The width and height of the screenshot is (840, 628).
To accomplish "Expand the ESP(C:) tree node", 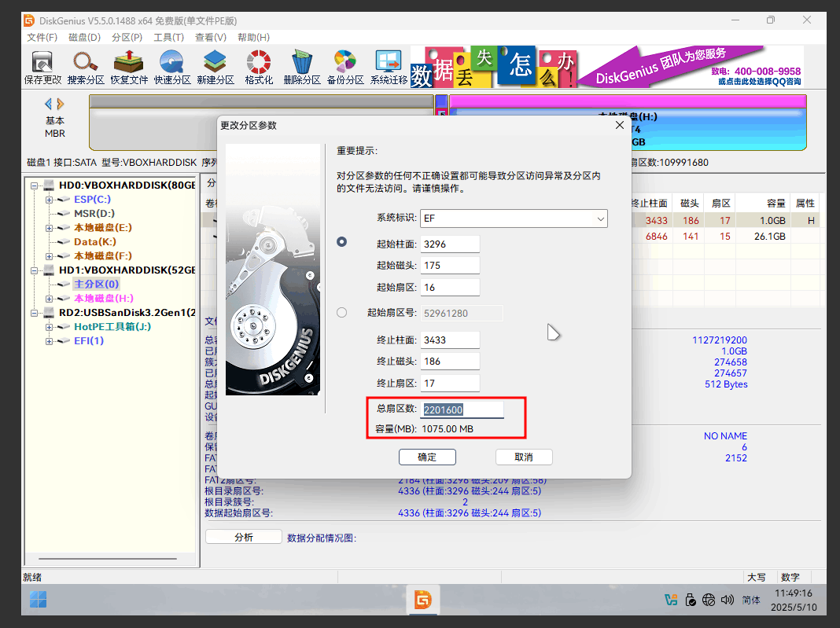I will 49,200.
